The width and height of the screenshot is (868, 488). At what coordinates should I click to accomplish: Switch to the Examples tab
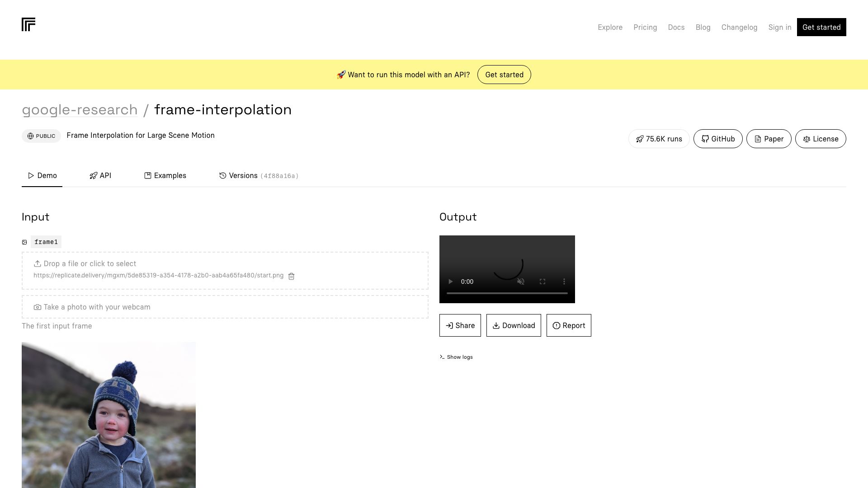tap(165, 175)
